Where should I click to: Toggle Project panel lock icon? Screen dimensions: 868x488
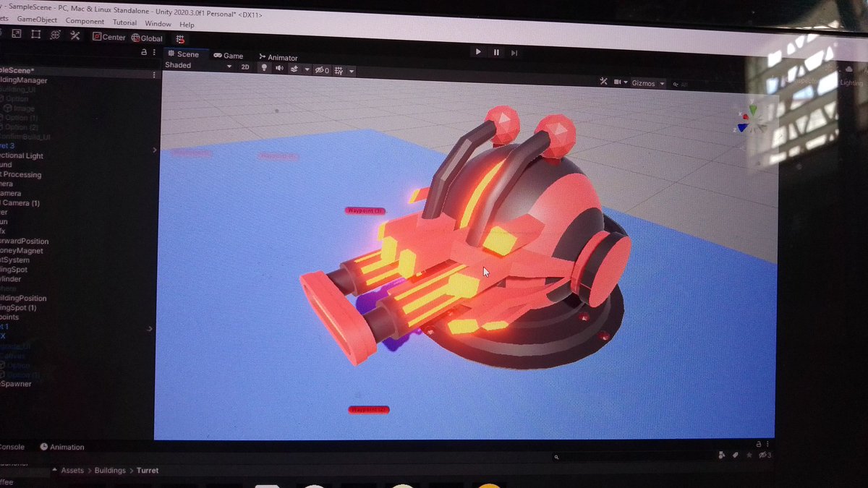tap(757, 444)
